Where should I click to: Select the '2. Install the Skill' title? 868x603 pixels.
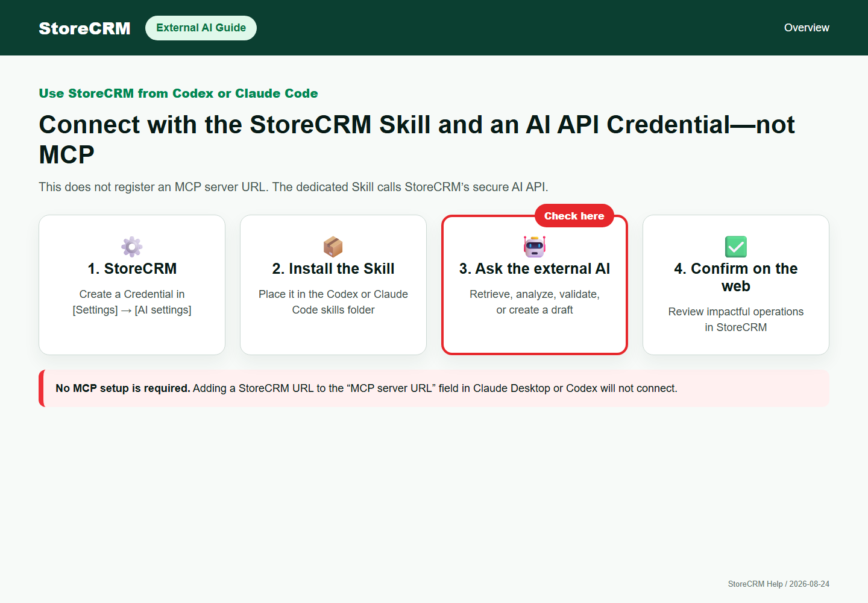coord(333,268)
